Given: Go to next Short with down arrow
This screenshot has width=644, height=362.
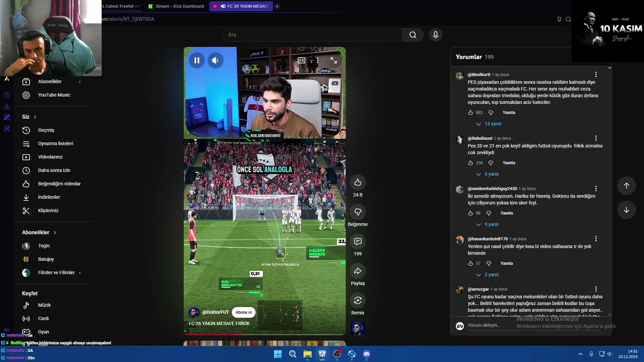Looking at the screenshot, I should pyautogui.click(x=626, y=210).
